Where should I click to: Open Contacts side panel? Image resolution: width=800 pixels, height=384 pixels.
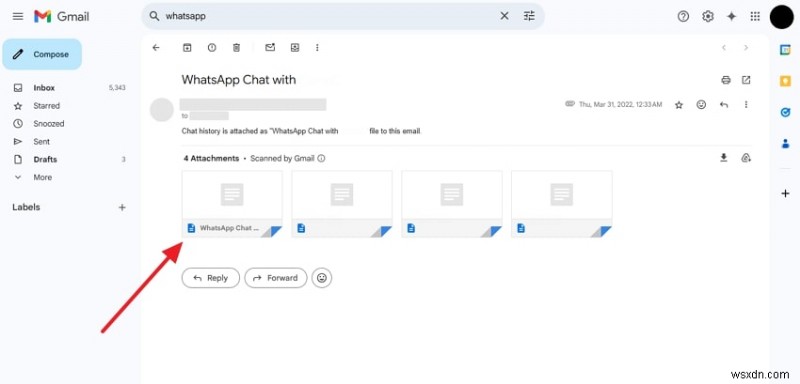pyautogui.click(x=785, y=144)
